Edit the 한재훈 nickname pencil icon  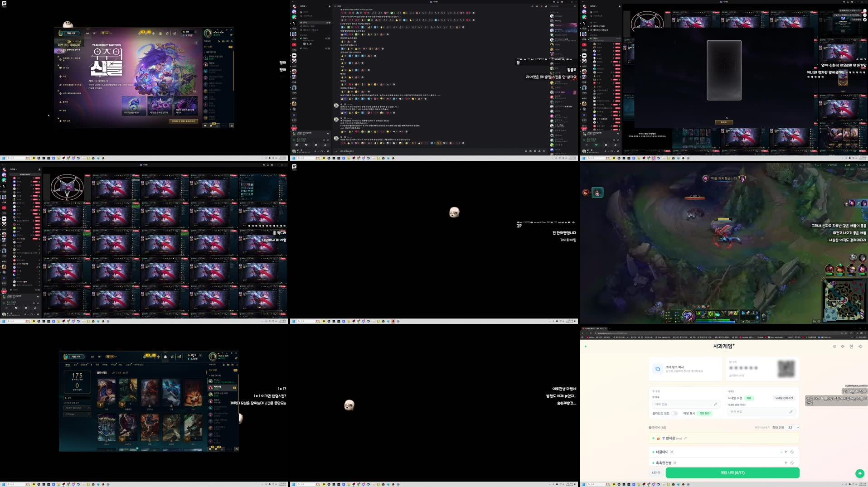pyautogui.click(x=685, y=439)
